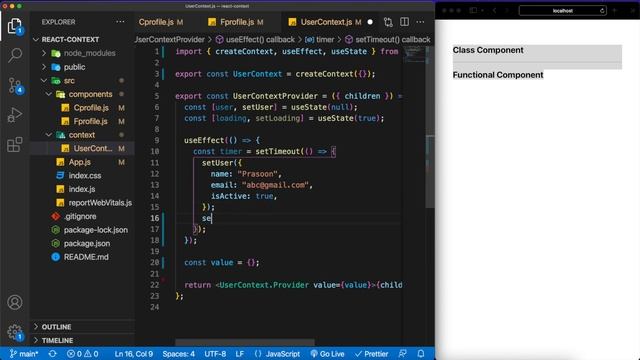
Task: Click unsaved dot on UserContext.js tab
Action: pos(370,22)
